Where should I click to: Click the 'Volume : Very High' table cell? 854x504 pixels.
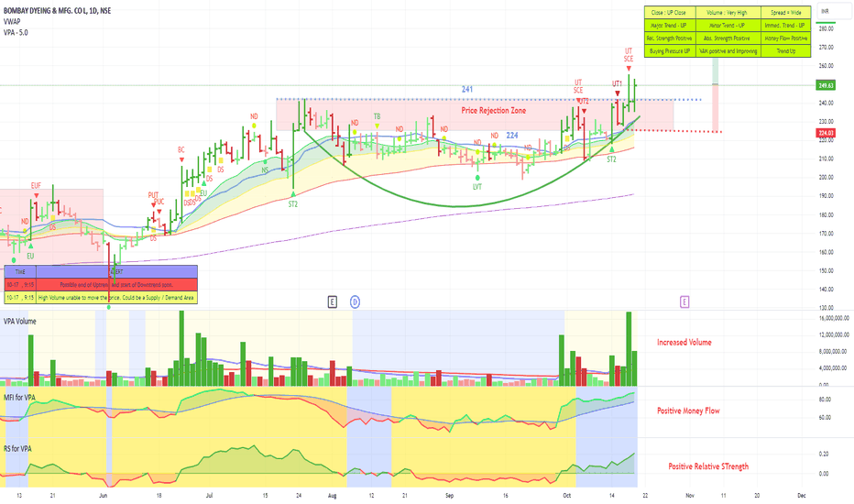(x=728, y=13)
